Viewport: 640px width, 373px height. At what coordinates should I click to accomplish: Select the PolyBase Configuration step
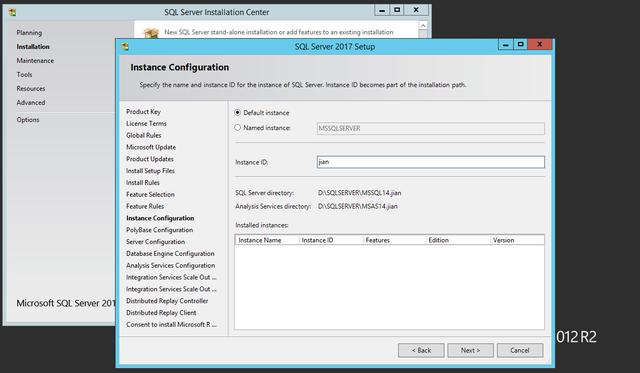point(160,230)
